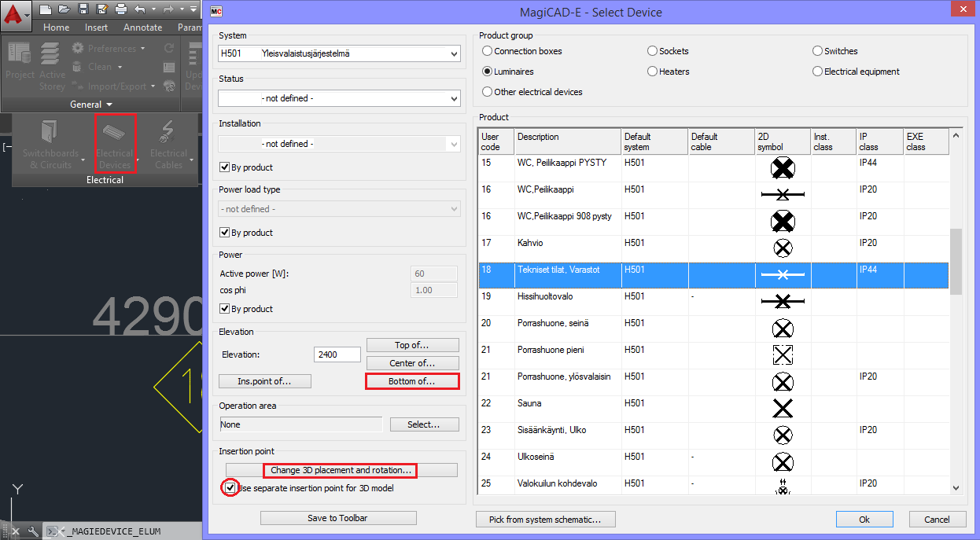Select the Other electrical devices radio button
Image resolution: width=980 pixels, height=540 pixels.
coord(488,92)
